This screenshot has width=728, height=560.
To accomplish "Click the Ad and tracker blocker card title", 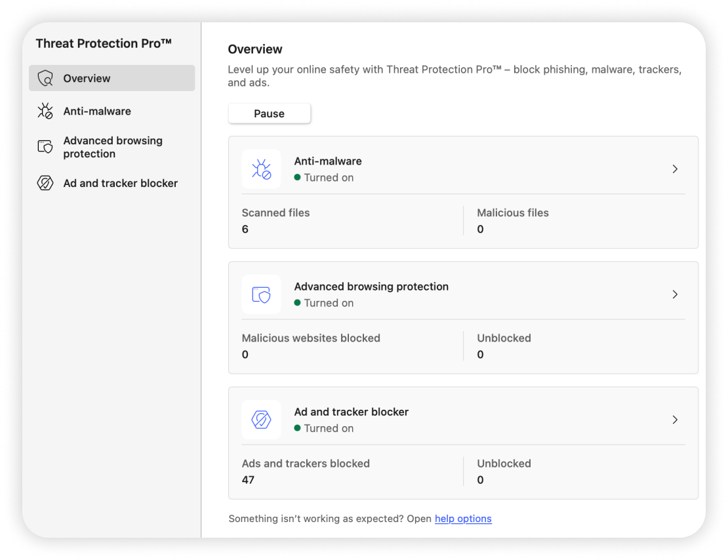I will pyautogui.click(x=352, y=412).
